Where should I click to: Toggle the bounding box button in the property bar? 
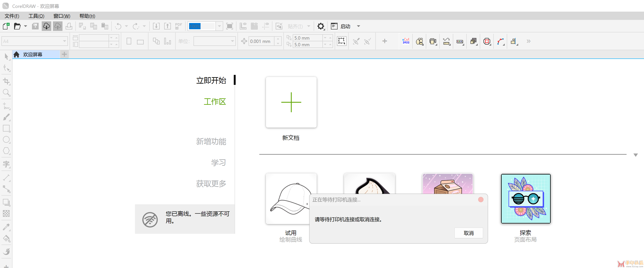(342, 41)
